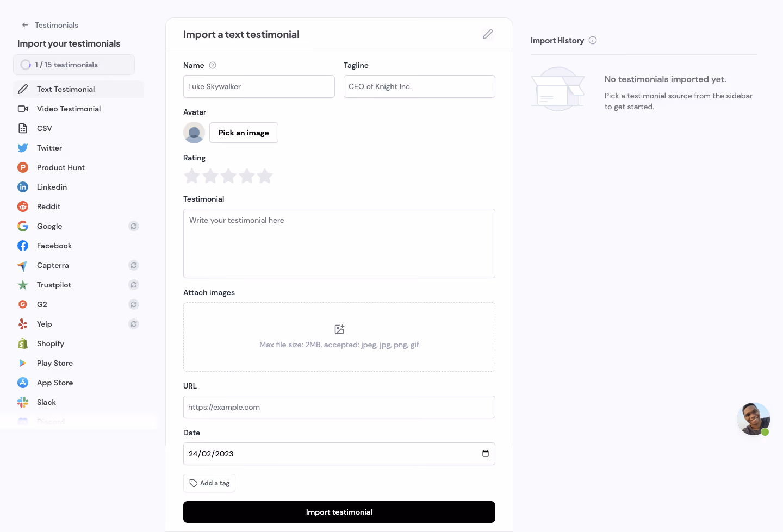Image resolution: width=783 pixels, height=532 pixels.
Task: Open the chat support avatar
Action: 754,419
